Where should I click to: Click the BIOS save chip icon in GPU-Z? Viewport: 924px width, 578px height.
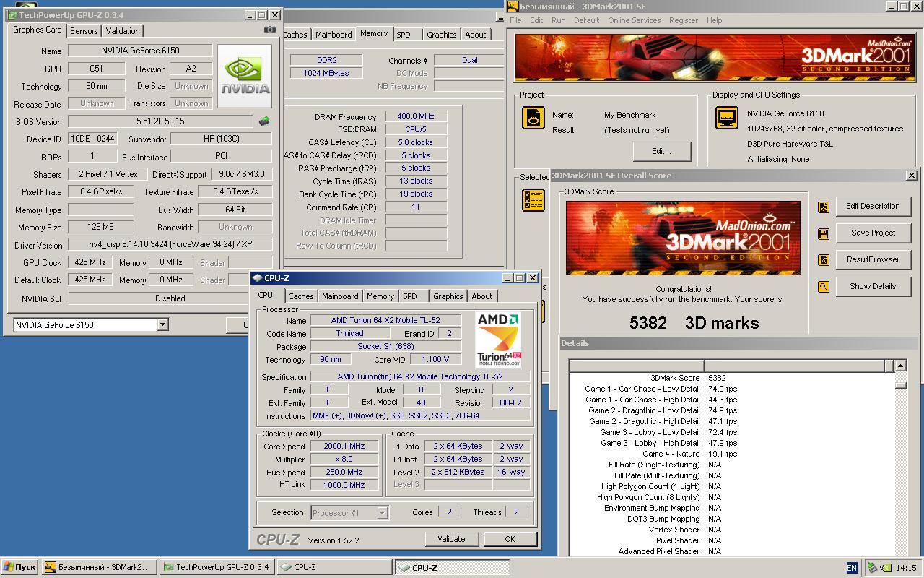pos(264,121)
